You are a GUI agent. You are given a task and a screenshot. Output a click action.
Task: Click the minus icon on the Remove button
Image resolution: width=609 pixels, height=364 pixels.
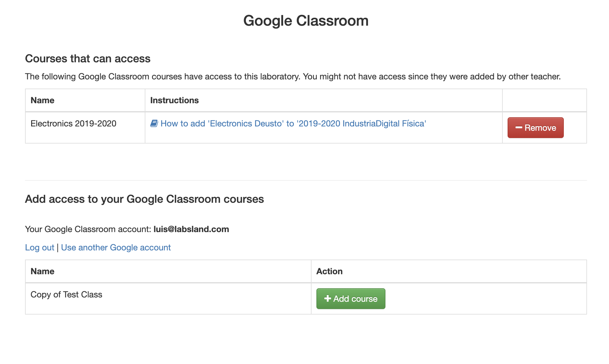click(519, 127)
